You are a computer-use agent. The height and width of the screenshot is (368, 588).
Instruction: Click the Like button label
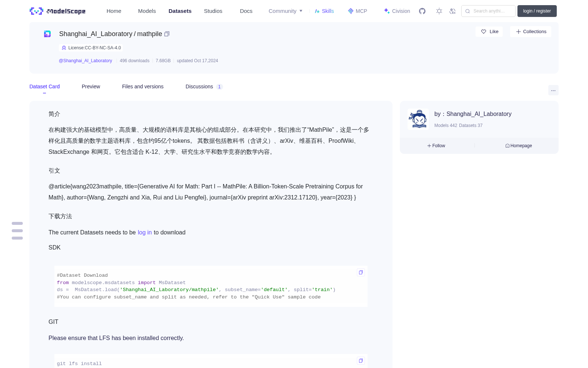[x=494, y=32]
